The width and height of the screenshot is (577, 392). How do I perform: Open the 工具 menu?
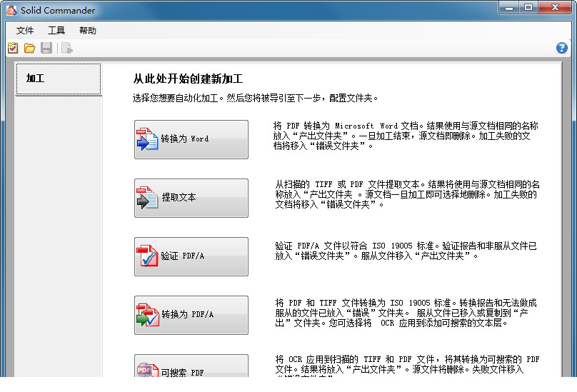(x=56, y=30)
